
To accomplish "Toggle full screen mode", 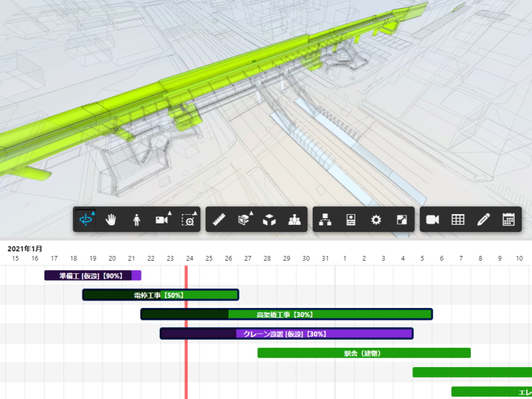I will 402,219.
